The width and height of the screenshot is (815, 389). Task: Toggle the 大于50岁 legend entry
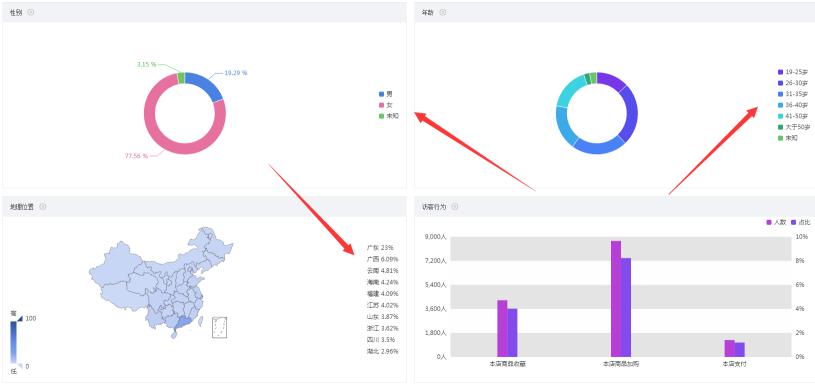[x=793, y=127]
